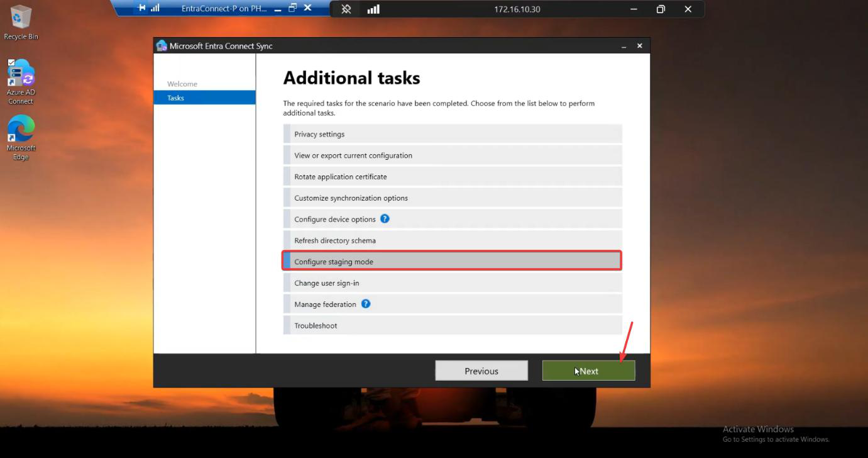Select Configure device options task
Screen dimensions: 868x458
point(453,219)
